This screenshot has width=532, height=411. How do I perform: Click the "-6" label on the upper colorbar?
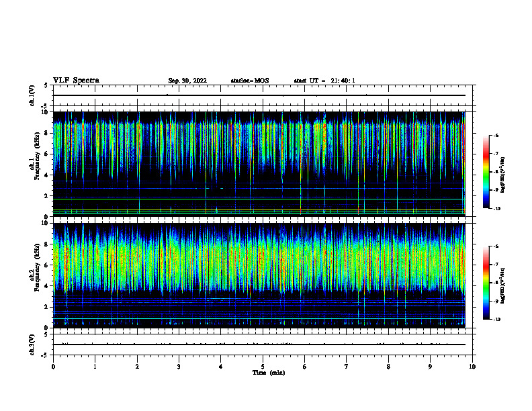pyautogui.click(x=496, y=135)
